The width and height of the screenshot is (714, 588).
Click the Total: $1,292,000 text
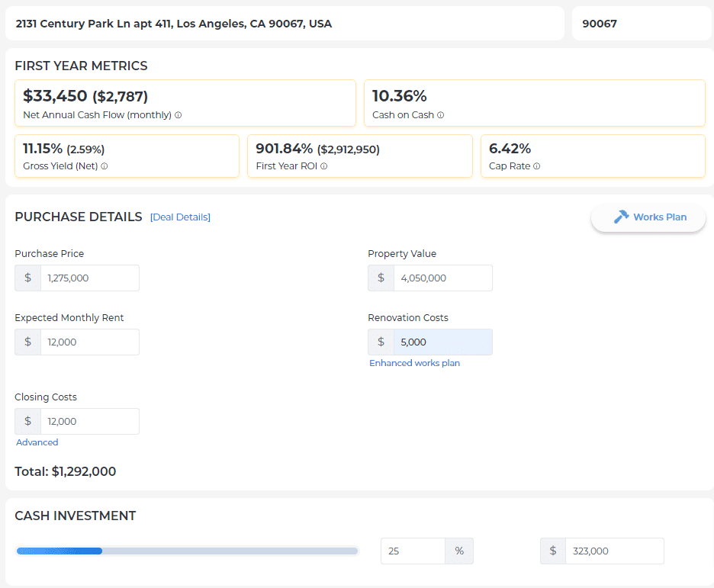pos(65,471)
